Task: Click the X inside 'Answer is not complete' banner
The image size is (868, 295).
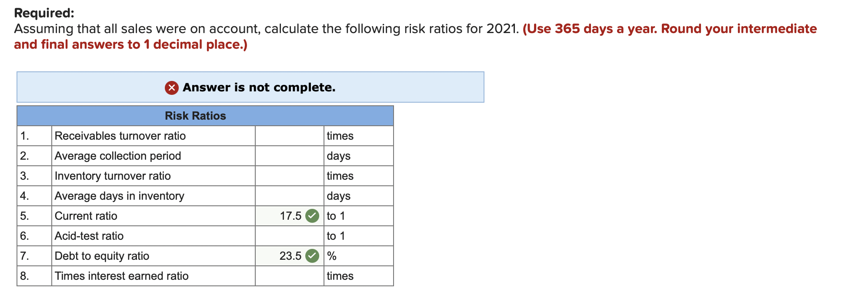Action: pos(171,87)
